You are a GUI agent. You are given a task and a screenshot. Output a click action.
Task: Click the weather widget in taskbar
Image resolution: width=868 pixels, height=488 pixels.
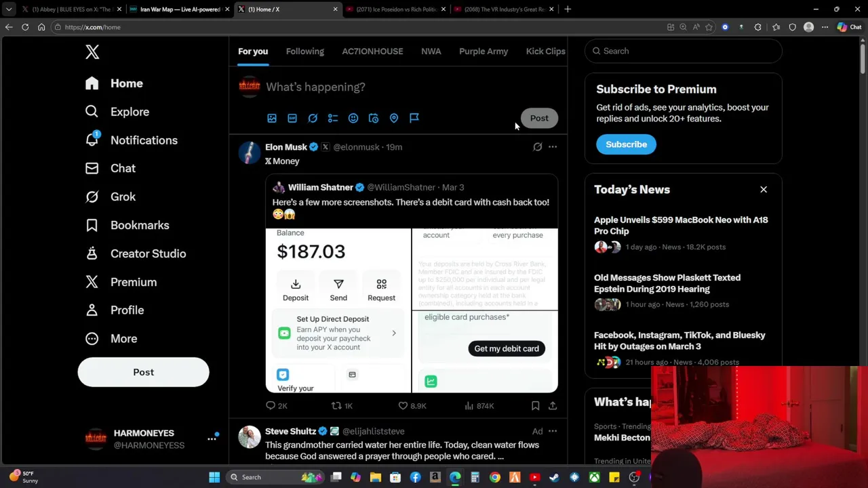23,477
